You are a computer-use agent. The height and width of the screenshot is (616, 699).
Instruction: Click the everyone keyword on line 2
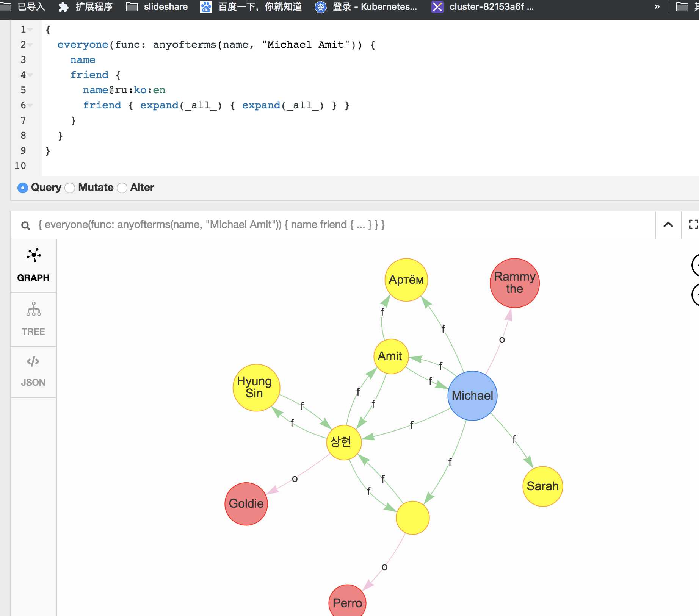click(x=83, y=45)
